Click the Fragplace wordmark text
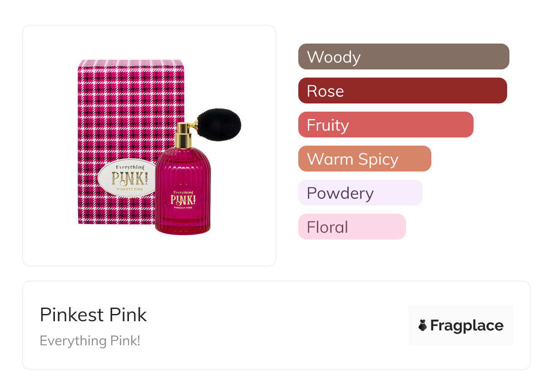The image size is (553, 392). click(467, 325)
